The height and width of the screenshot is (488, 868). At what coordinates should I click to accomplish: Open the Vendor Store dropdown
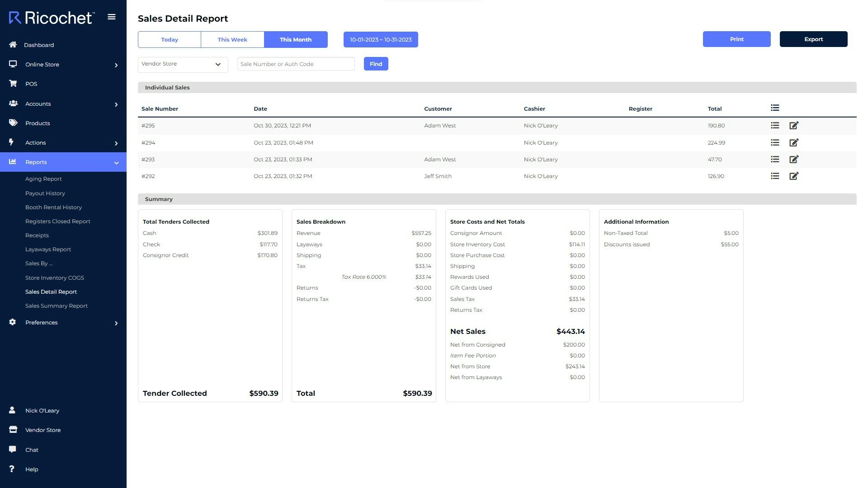(183, 64)
